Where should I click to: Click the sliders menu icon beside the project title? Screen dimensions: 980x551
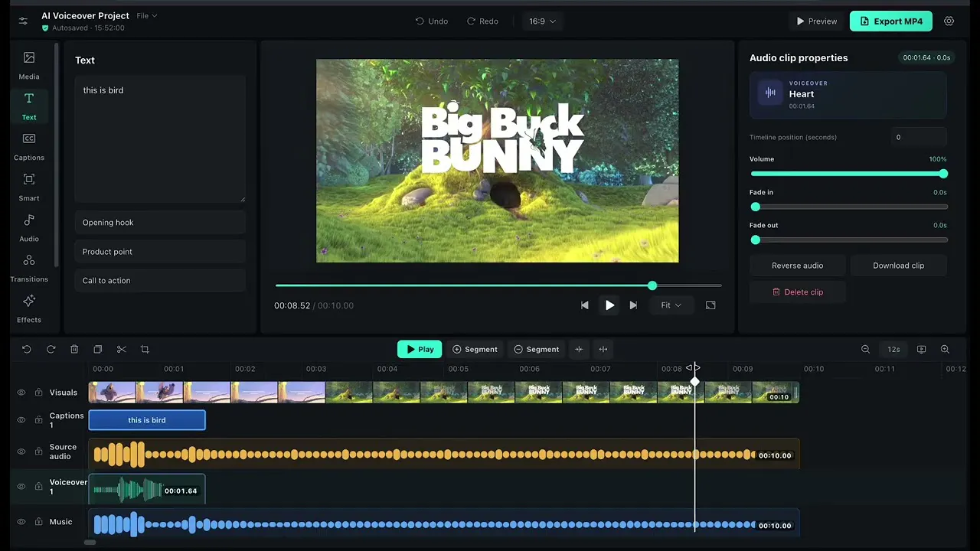coord(24,21)
